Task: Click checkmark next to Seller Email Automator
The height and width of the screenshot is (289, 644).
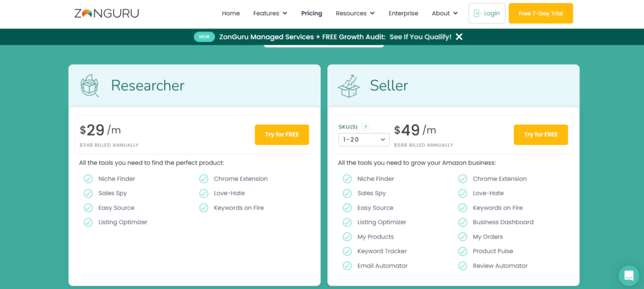Action: pyautogui.click(x=347, y=266)
